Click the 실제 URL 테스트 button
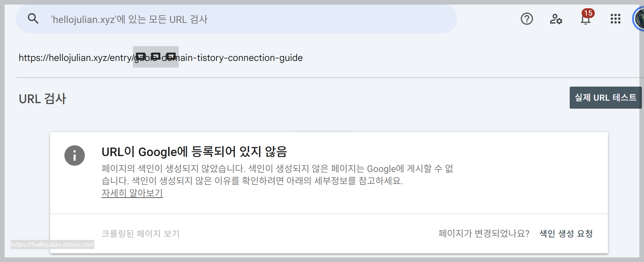The image size is (644, 262). 605,98
